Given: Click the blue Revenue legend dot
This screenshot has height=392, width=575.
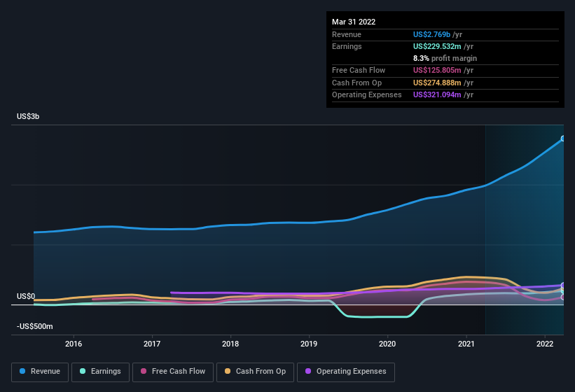Looking at the screenshot, I should point(22,371).
